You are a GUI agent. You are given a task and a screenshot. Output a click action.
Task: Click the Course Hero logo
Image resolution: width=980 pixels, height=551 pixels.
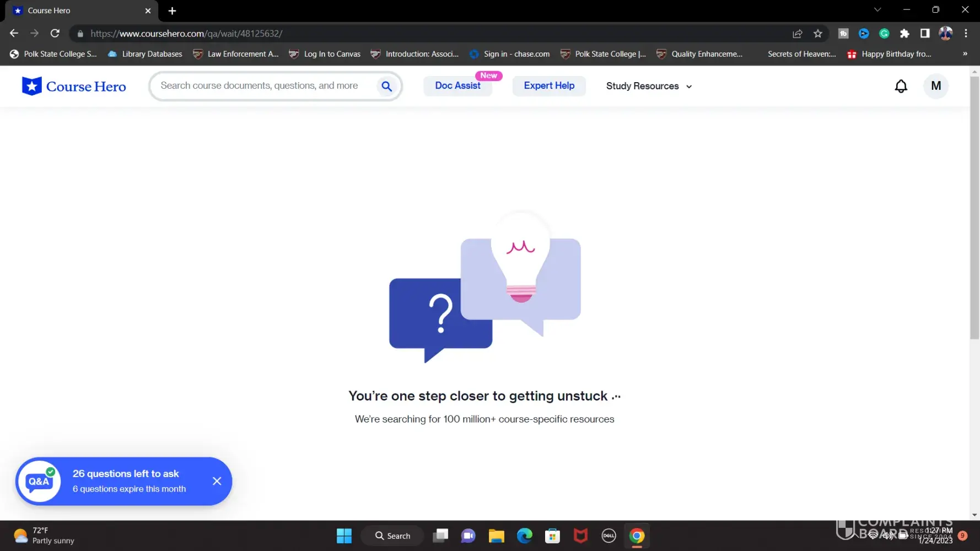[74, 86]
